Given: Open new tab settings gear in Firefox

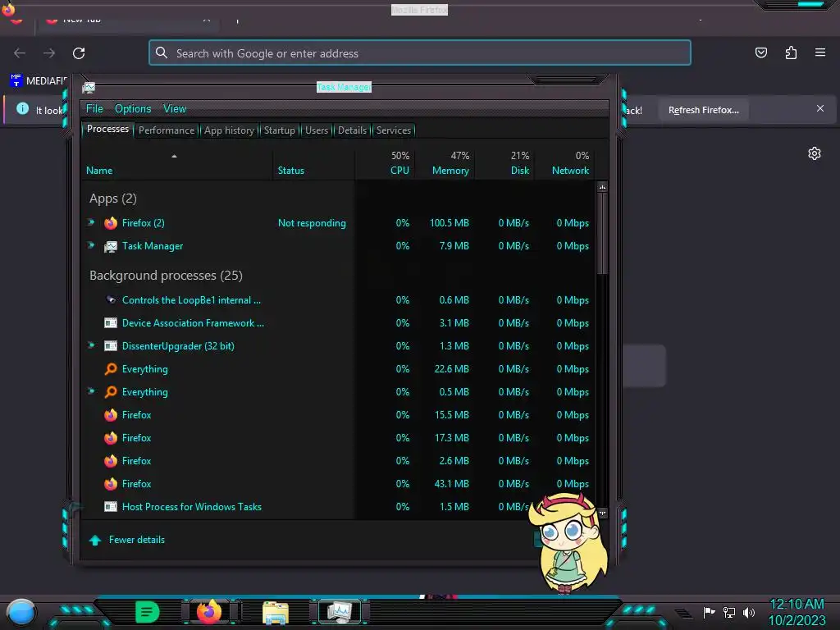Looking at the screenshot, I should [815, 153].
